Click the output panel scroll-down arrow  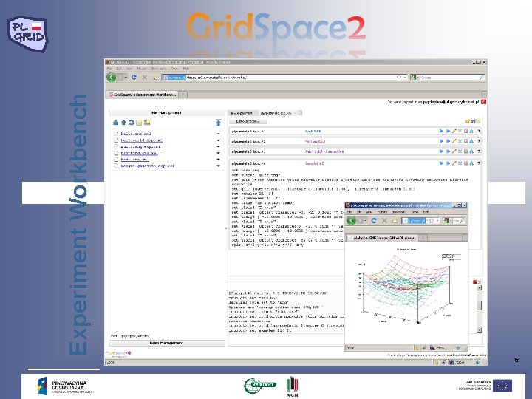480,330
